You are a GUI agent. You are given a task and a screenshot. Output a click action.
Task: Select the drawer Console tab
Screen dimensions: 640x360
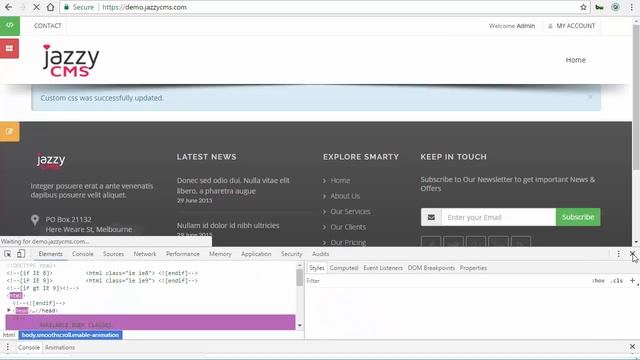pos(29,347)
